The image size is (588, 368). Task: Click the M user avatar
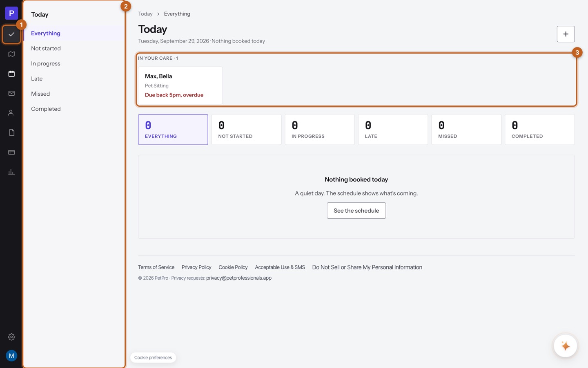pos(11,356)
